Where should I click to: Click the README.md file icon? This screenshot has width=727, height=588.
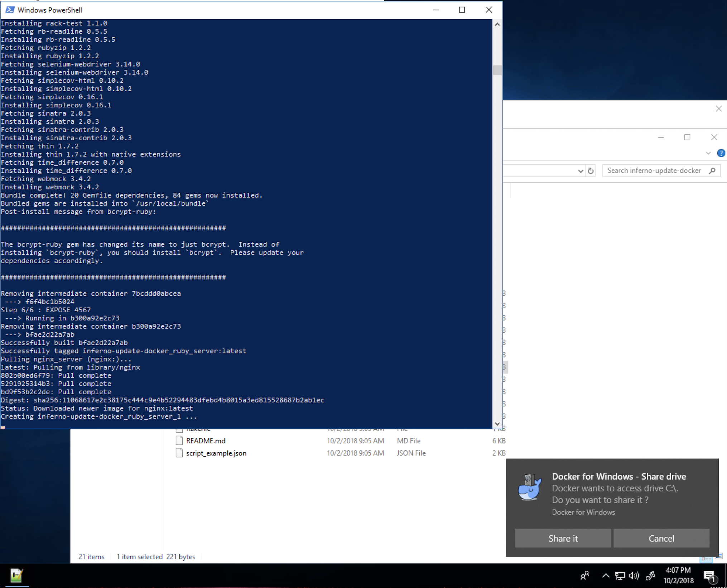click(179, 441)
